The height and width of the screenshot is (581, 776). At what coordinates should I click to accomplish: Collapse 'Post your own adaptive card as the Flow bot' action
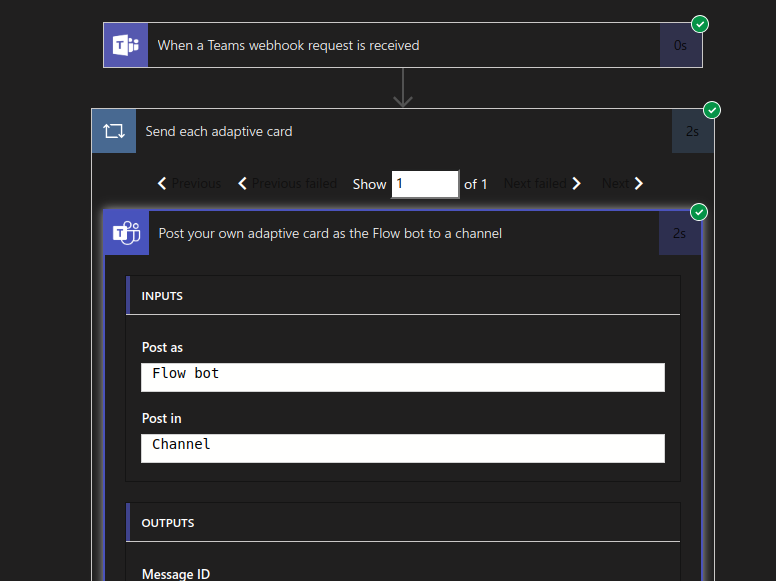click(x=403, y=233)
